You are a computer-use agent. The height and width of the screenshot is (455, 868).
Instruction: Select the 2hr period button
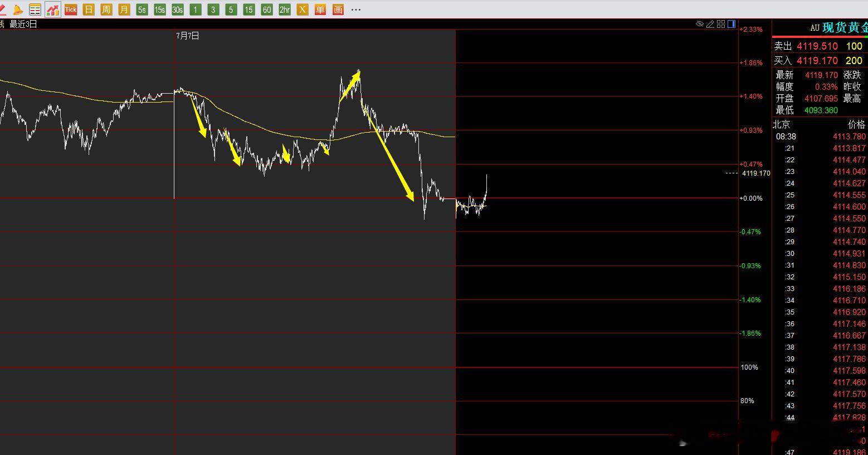(x=285, y=9)
